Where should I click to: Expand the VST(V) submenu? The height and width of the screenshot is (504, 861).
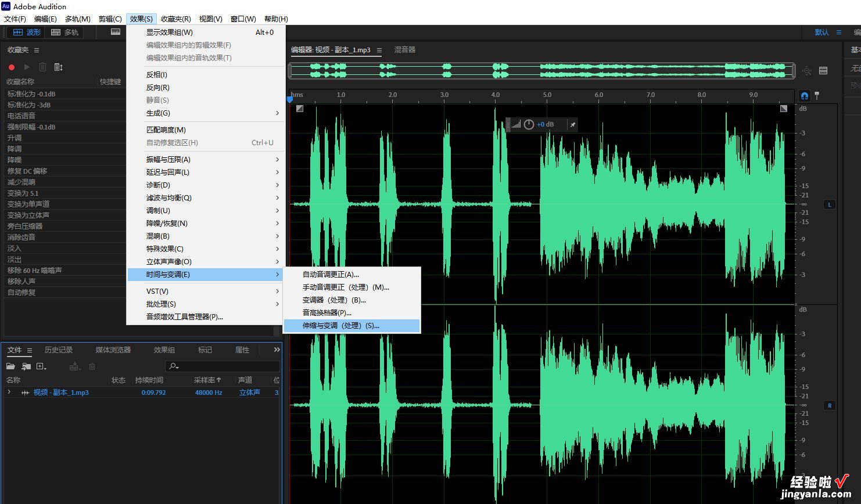point(206,291)
